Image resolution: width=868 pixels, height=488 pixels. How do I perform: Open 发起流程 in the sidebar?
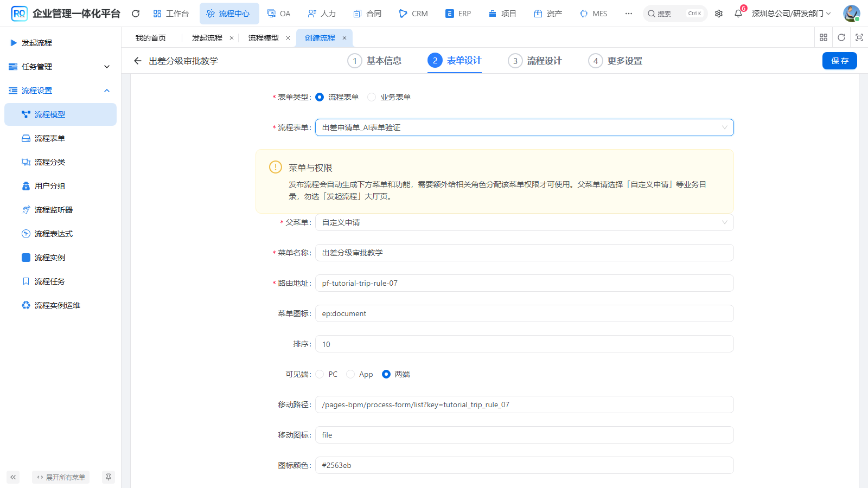(60, 43)
